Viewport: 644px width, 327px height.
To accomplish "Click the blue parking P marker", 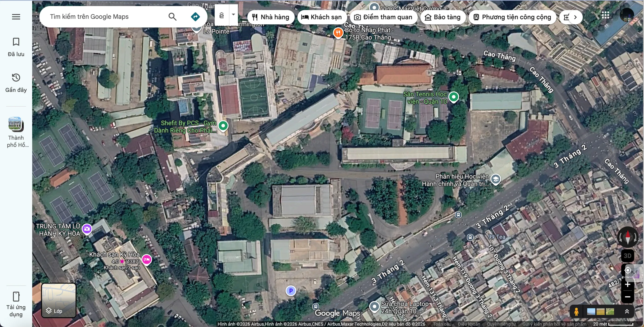I will [x=291, y=291].
